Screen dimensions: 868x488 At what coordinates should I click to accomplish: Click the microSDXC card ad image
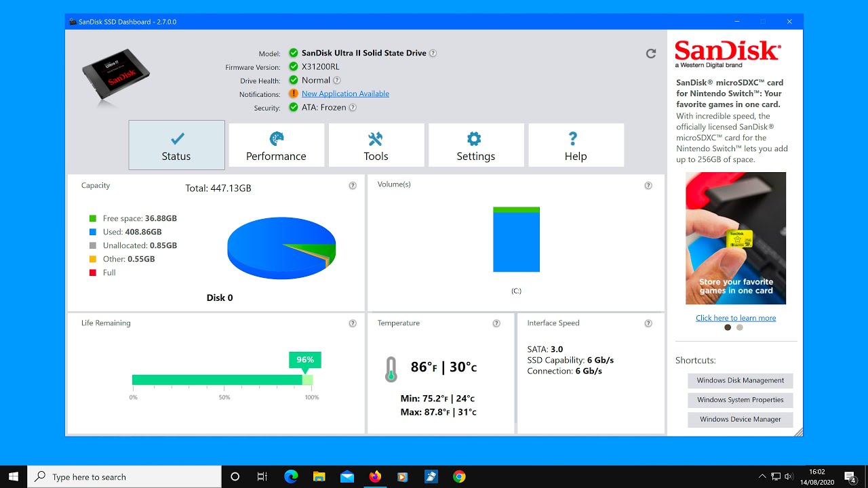[x=736, y=238]
